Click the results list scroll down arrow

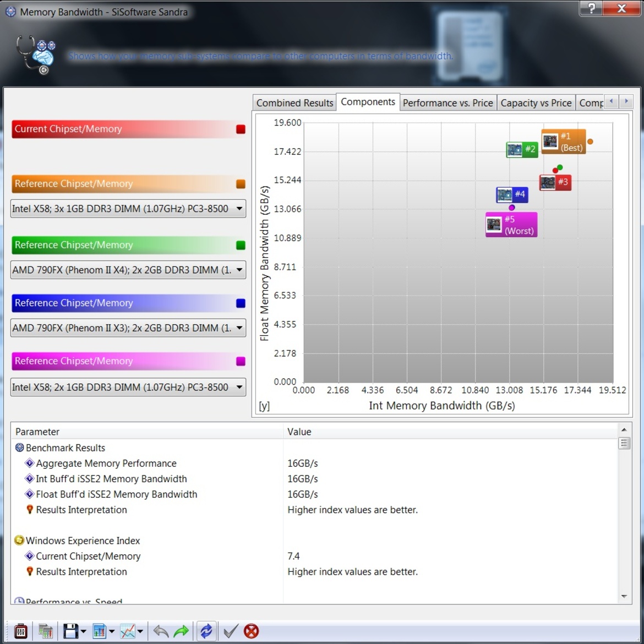tap(624, 596)
